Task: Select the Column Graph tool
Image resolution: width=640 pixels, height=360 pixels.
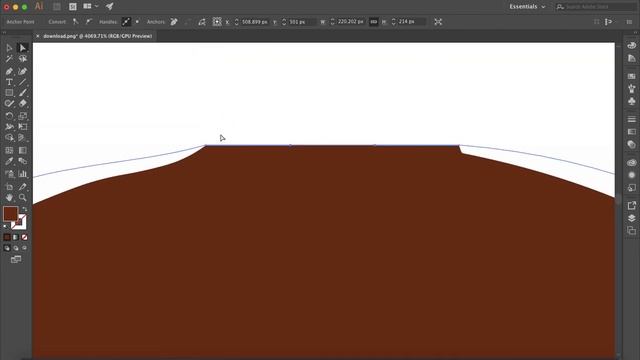Action: pyautogui.click(x=23, y=174)
